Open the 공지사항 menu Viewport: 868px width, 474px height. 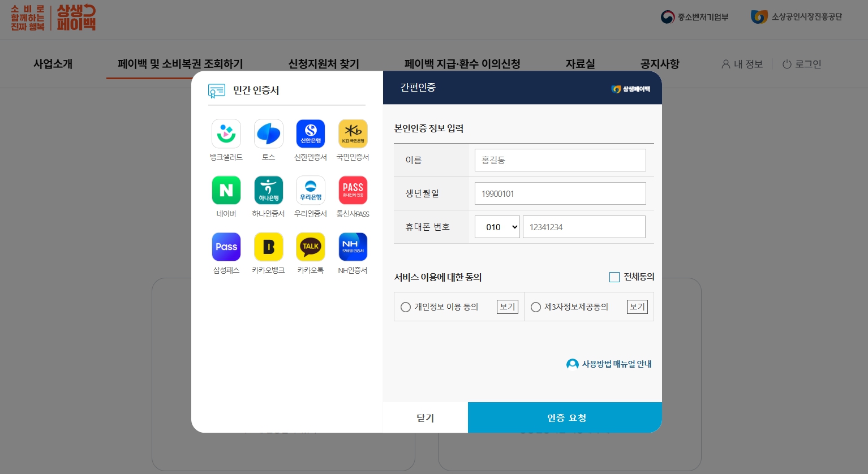[660, 64]
